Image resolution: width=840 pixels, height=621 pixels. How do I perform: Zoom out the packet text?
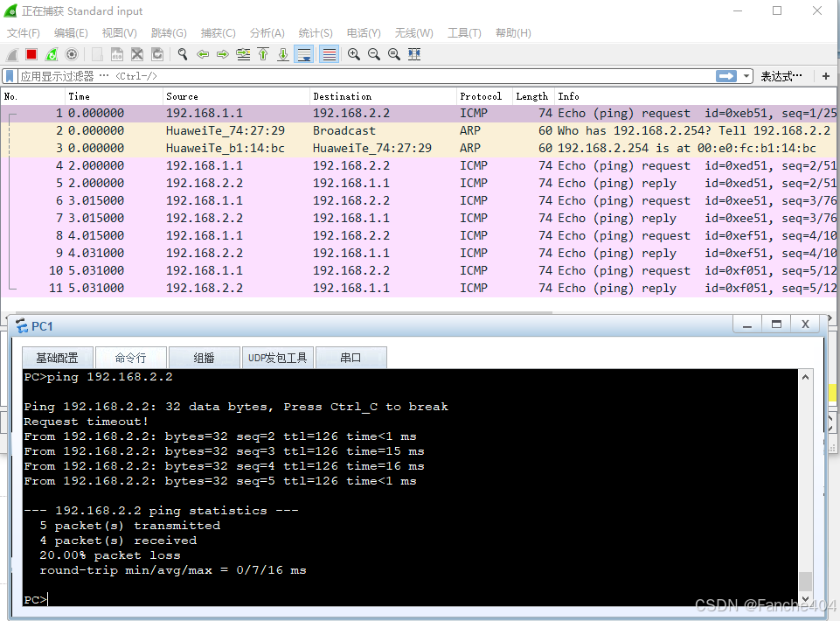tap(374, 54)
